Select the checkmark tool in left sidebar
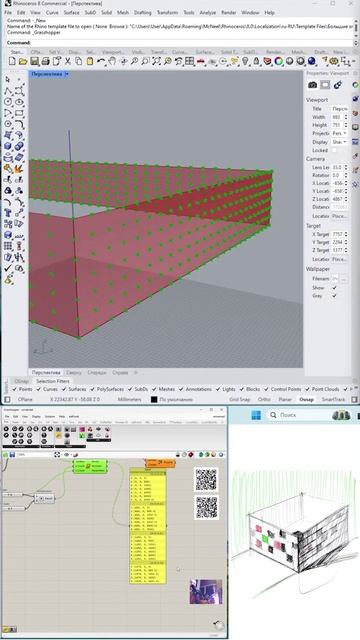 tap(8, 268)
